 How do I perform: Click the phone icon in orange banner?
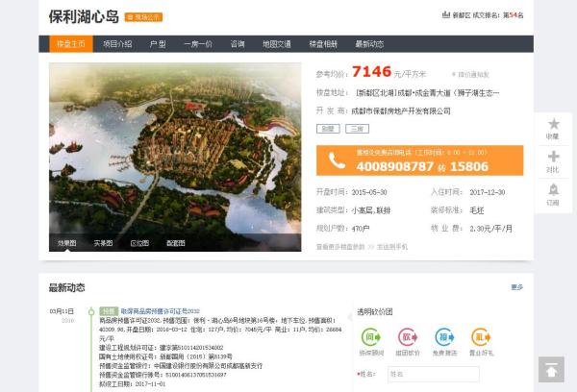[337, 160]
